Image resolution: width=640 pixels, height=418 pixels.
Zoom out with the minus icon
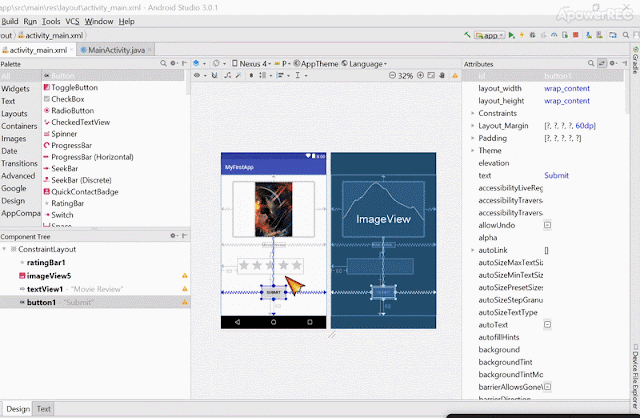pyautogui.click(x=392, y=76)
